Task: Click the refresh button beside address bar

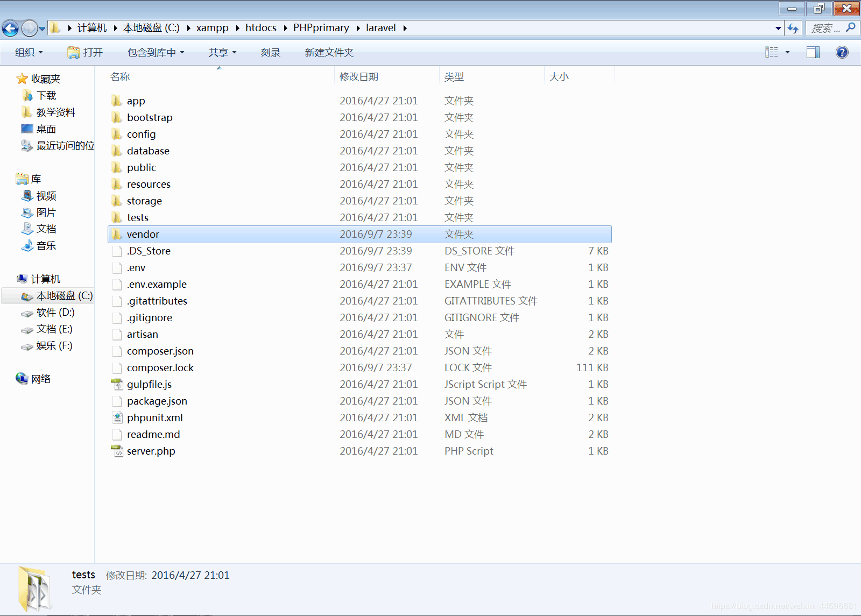Action: pos(793,28)
